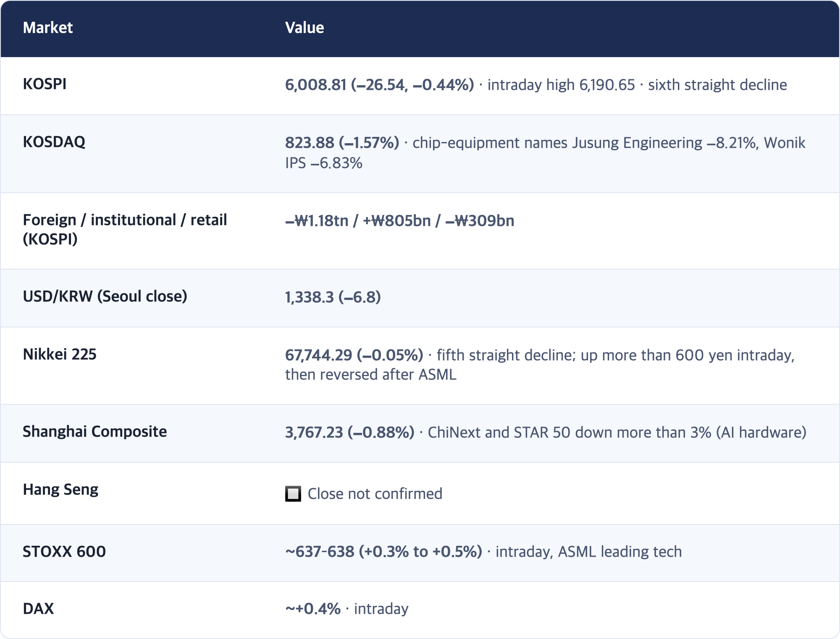Click the square icon beside Close not confirmed
The height and width of the screenshot is (639, 840).
[293, 494]
